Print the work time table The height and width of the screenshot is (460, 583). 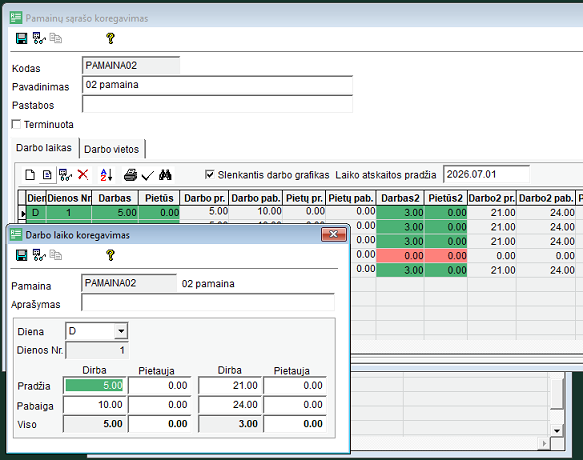click(x=130, y=175)
